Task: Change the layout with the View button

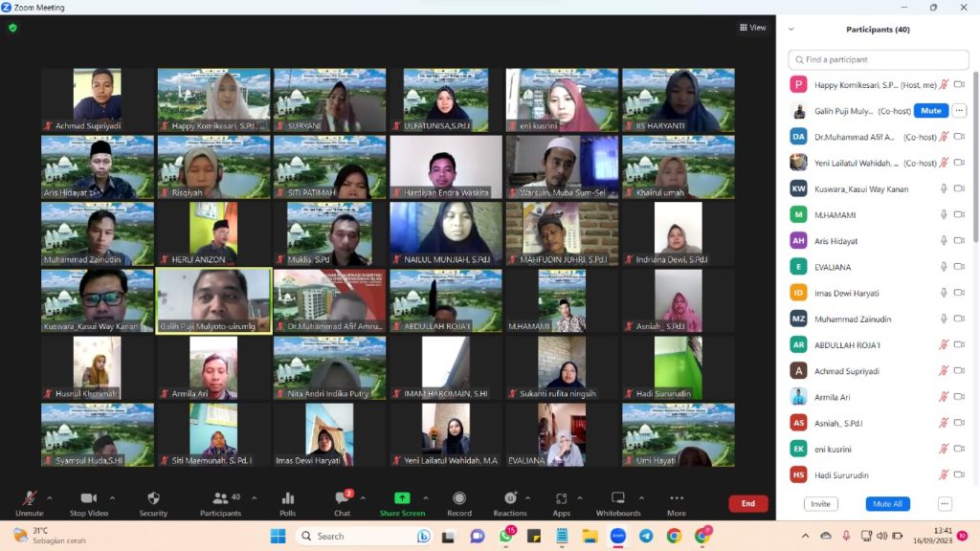Action: pos(752,28)
